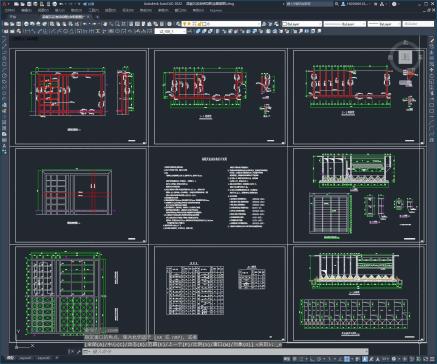Click New in the Quick Access toolbar

click(x=16, y=4)
